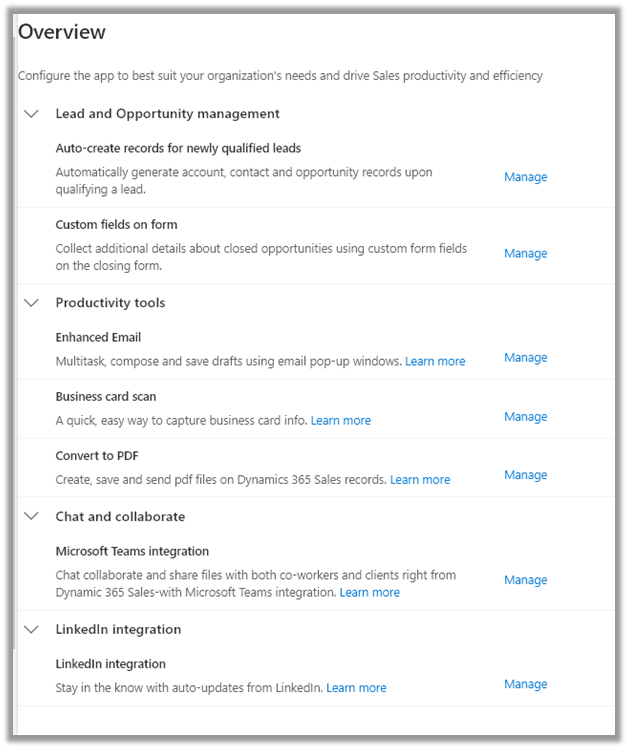Open Learn more for Convert to PDF
This screenshot has height=749, width=628.
[x=420, y=480]
